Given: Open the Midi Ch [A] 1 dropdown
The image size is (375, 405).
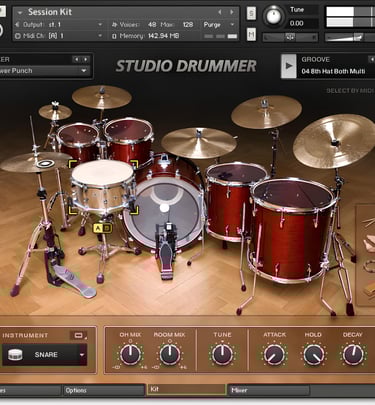Looking at the screenshot, I should [100, 36].
